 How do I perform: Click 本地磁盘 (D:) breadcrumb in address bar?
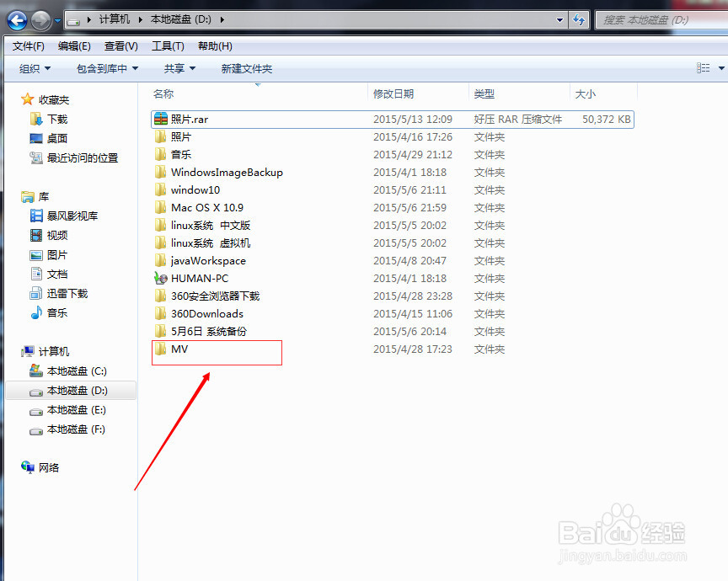click(x=180, y=19)
